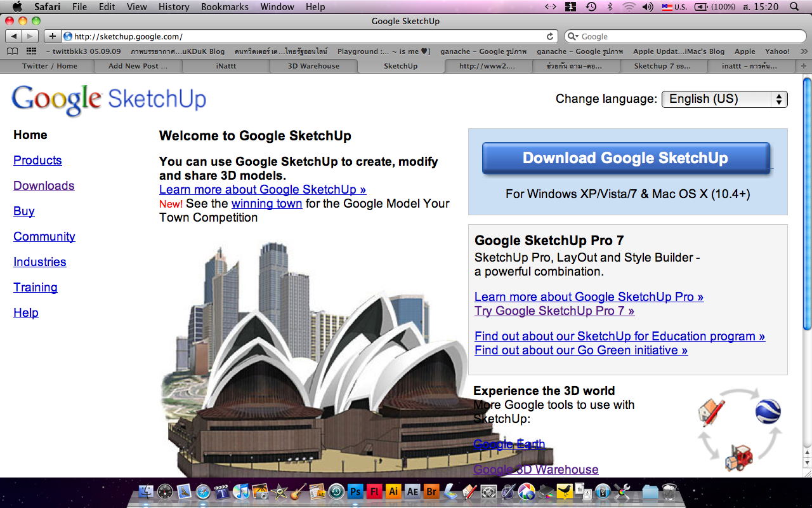Open Time Machine icon in dock

coord(336,491)
